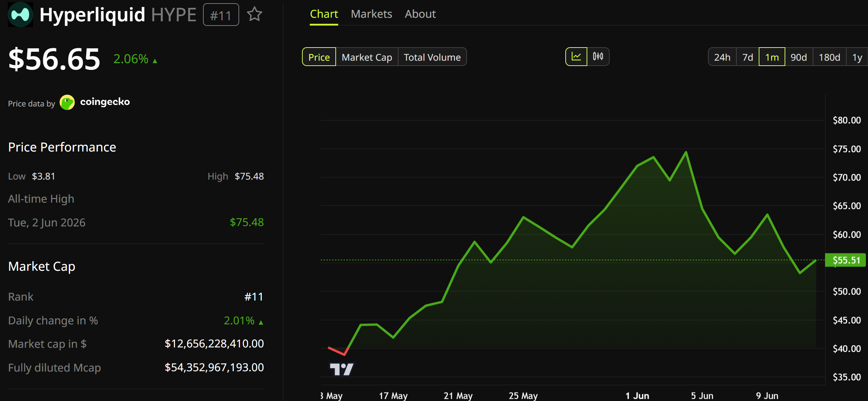Add Hyperliquid to favorites with star icon

pyautogui.click(x=254, y=15)
